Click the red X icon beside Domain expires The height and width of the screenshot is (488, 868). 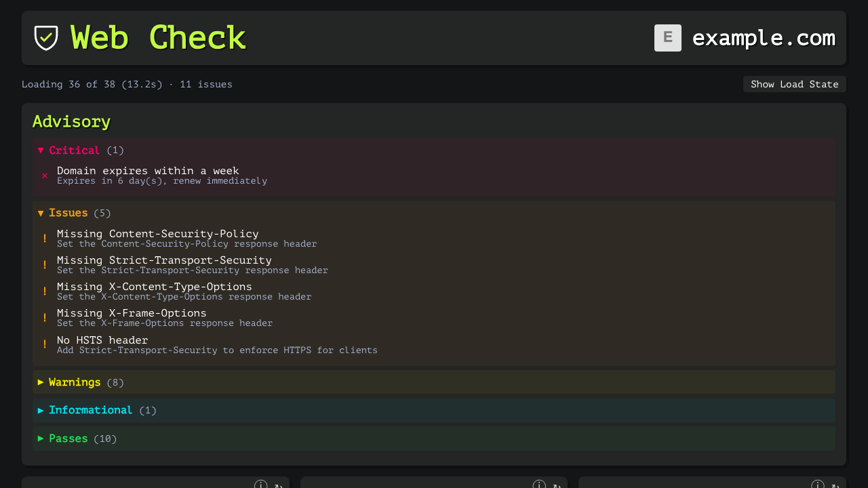click(x=45, y=176)
